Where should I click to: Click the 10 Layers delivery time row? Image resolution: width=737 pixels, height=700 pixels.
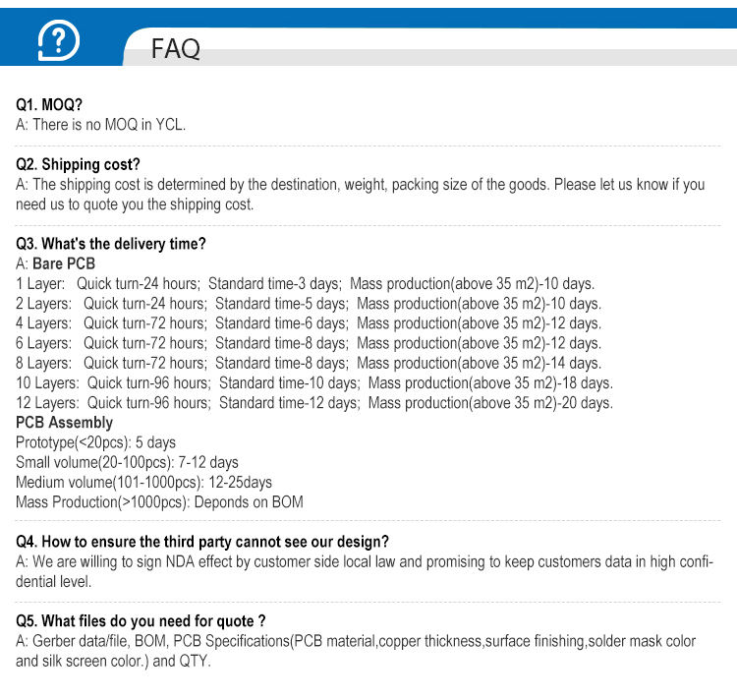point(314,382)
